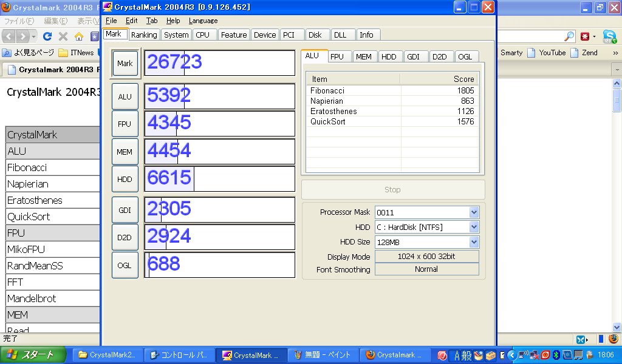Open the YouTube bookmark
The image size is (622, 364).
pos(547,53)
